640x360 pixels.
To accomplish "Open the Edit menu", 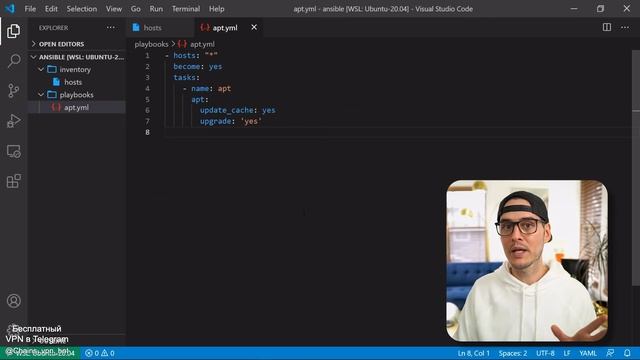I will pos(51,9).
